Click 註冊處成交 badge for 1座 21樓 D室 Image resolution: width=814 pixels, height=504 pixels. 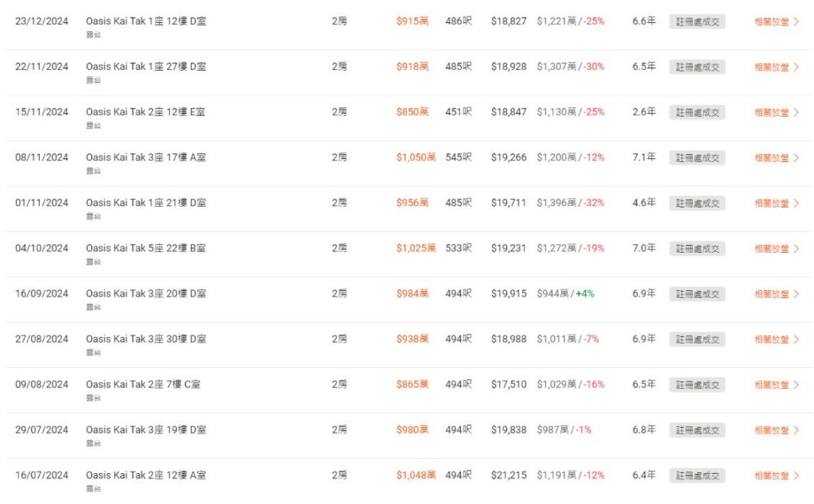(x=697, y=204)
